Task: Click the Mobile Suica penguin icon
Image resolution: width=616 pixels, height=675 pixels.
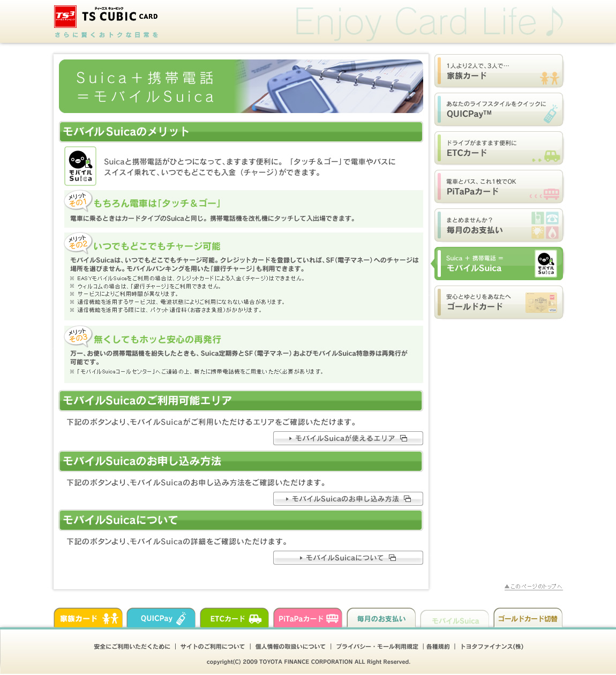Action: (80, 166)
